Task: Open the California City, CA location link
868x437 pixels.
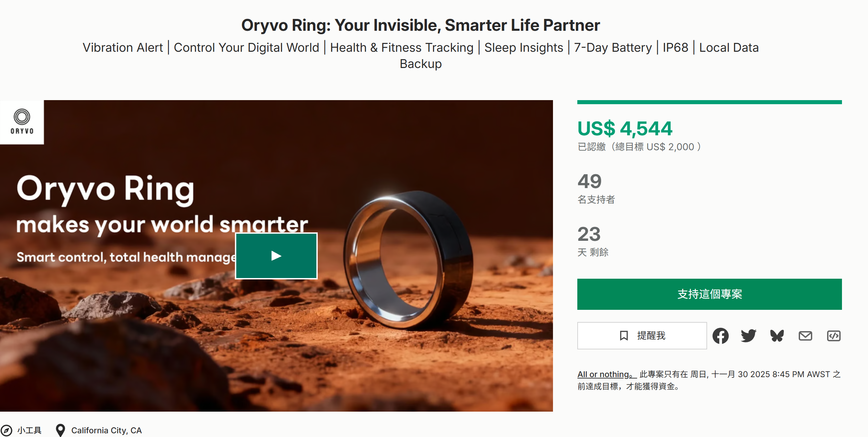Action: coord(106,430)
